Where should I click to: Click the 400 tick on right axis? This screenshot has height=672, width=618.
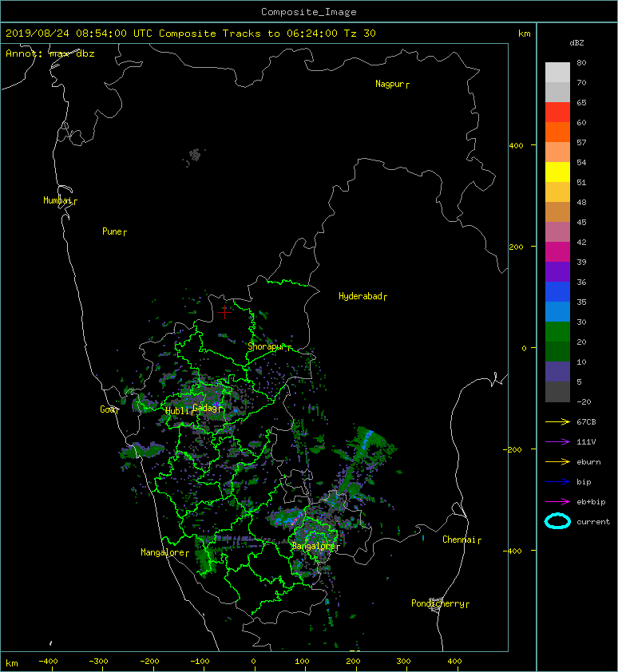pyautogui.click(x=517, y=146)
